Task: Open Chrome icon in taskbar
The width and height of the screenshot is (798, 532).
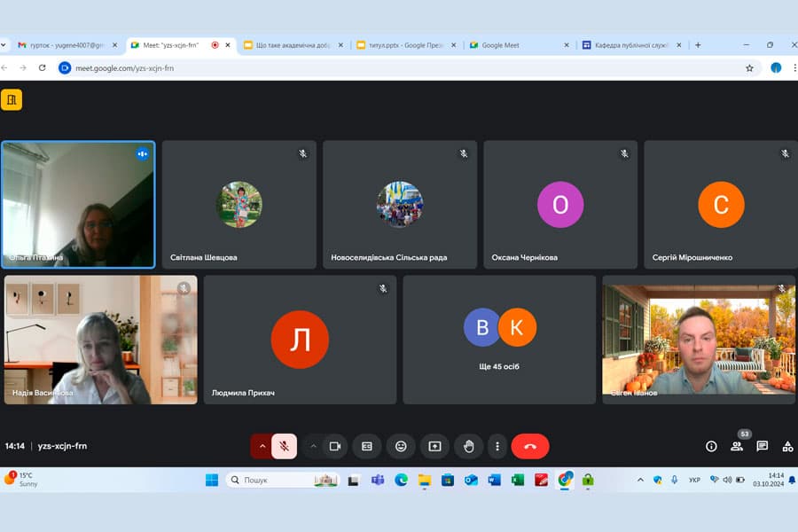Action: 565,480
